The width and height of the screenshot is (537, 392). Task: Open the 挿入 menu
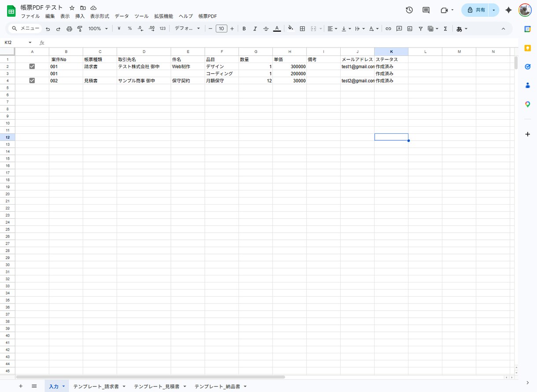tap(80, 16)
